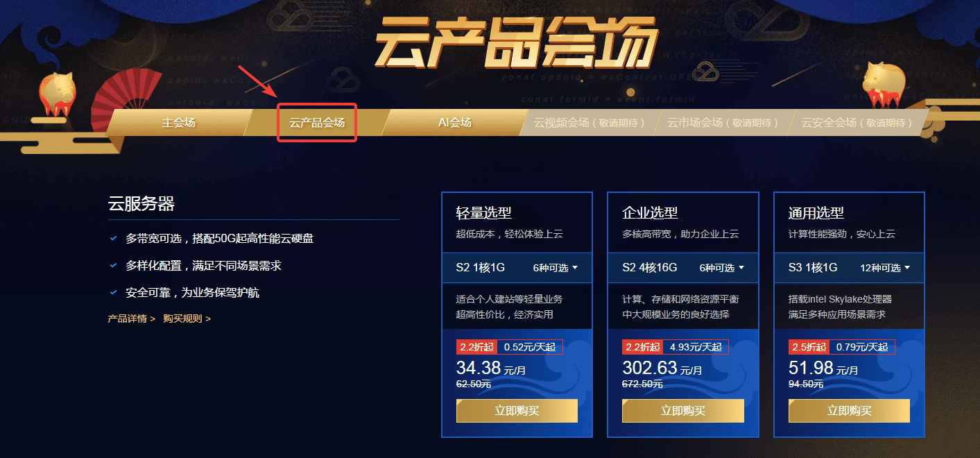The image size is (980, 458).
Task: Open the 产品详情 link
Action: pyautogui.click(x=132, y=319)
